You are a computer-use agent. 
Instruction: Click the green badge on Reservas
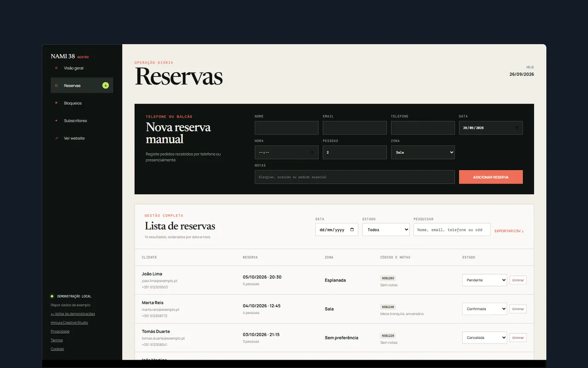click(105, 86)
